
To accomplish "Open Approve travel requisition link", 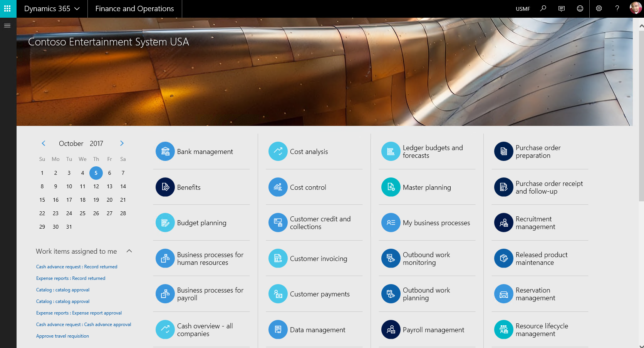I will [62, 336].
